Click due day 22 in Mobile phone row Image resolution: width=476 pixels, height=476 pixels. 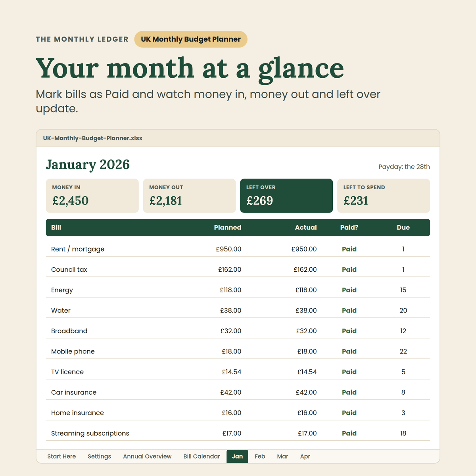click(403, 351)
